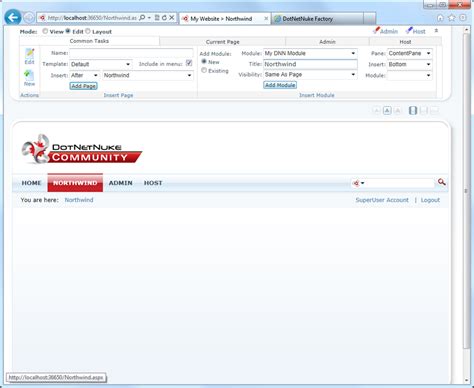Select the narrow page width icon
This screenshot has height=388, width=474.
(x=413, y=110)
